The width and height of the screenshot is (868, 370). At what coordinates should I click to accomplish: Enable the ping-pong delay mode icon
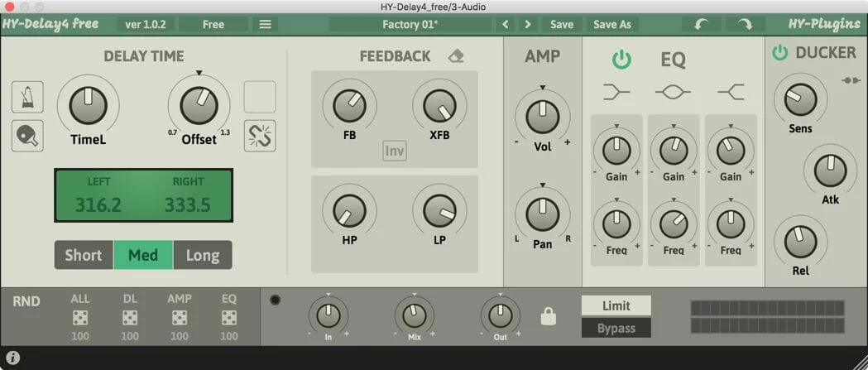[x=27, y=136]
